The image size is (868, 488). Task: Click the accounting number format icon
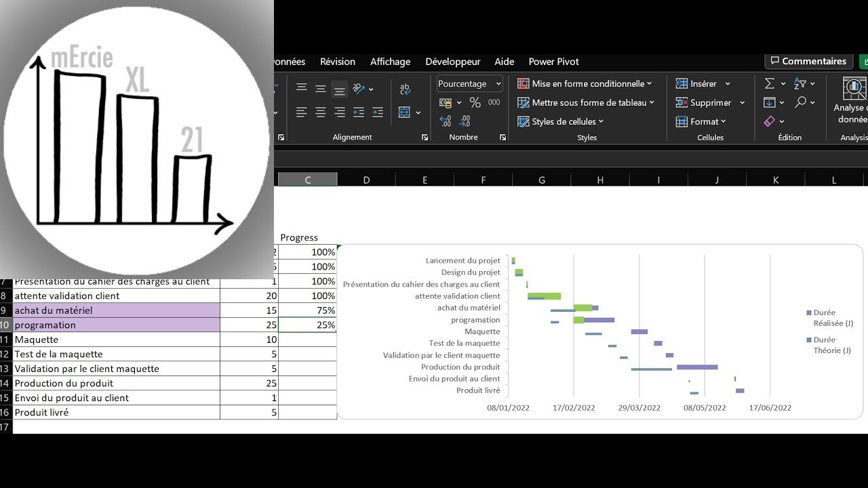446,102
